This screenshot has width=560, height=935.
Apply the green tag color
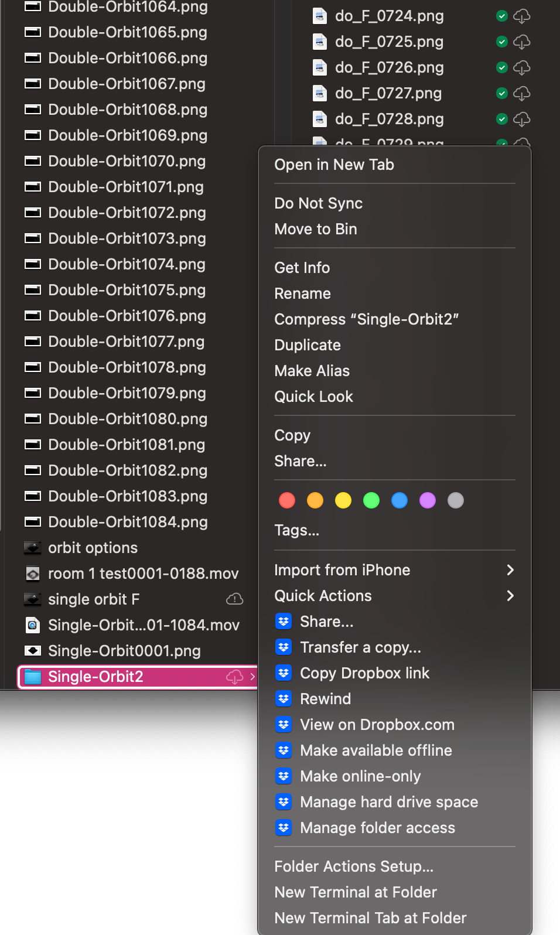click(x=371, y=500)
